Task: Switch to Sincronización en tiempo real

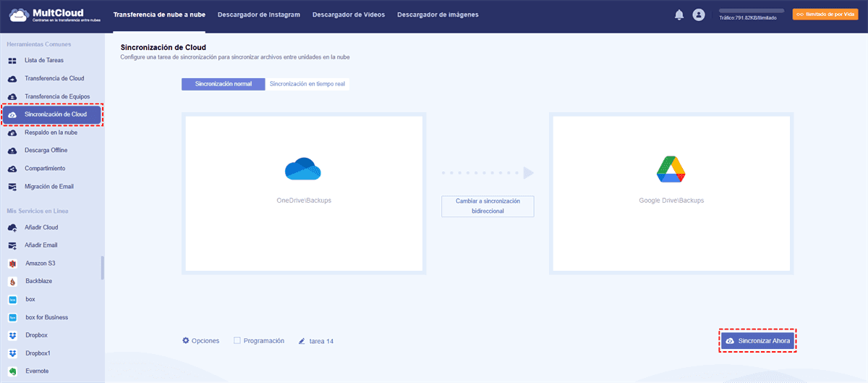Action: (307, 84)
